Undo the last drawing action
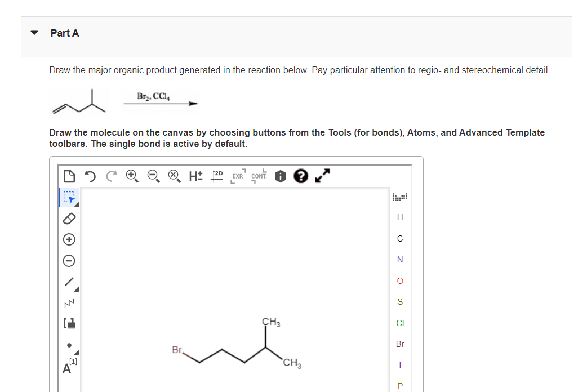587x392 pixels. pos(90,176)
